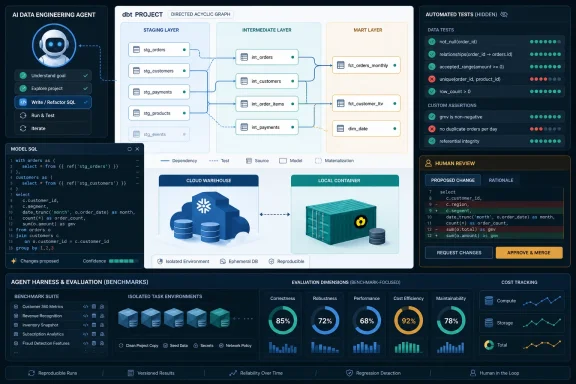Click the table icon of fct_orders_monthly
The image size is (576, 384).
(341, 65)
